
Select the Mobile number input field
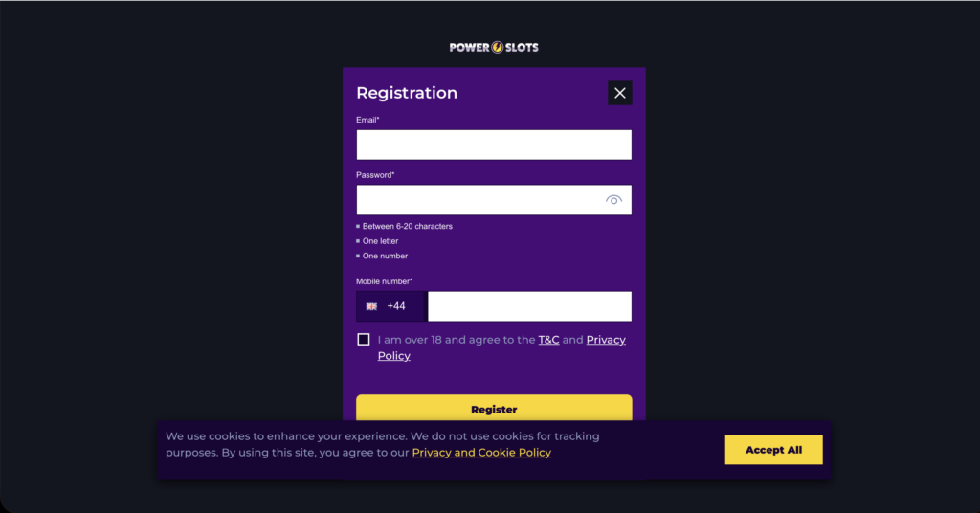click(529, 306)
